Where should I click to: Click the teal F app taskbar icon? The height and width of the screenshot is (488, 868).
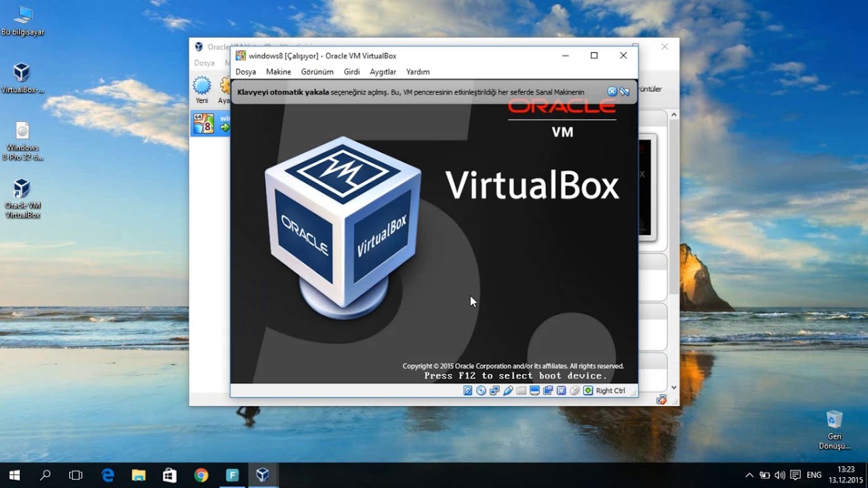232,475
